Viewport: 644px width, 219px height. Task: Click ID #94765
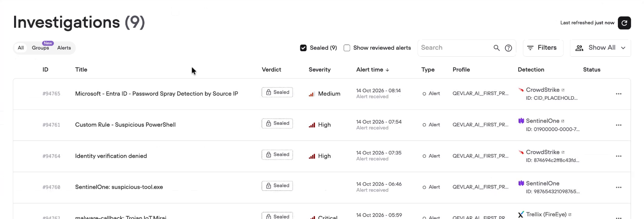51,94
